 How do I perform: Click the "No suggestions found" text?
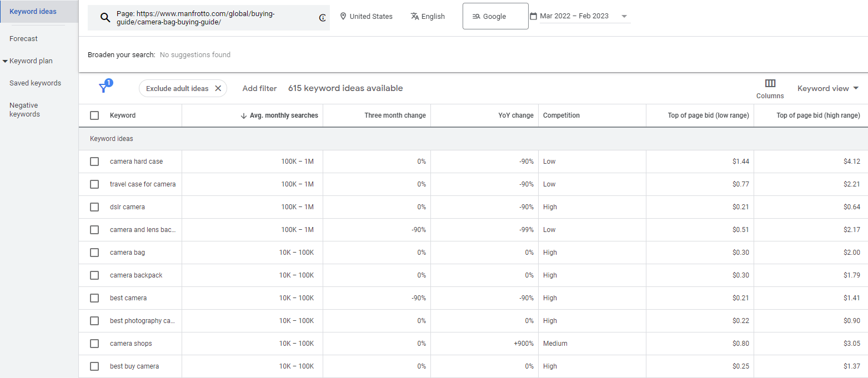point(195,55)
